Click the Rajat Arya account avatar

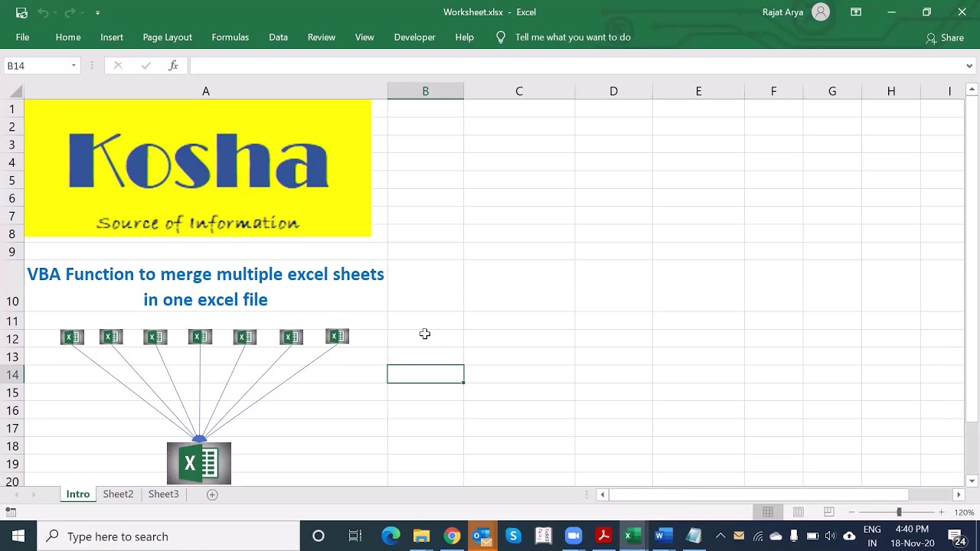tap(821, 12)
